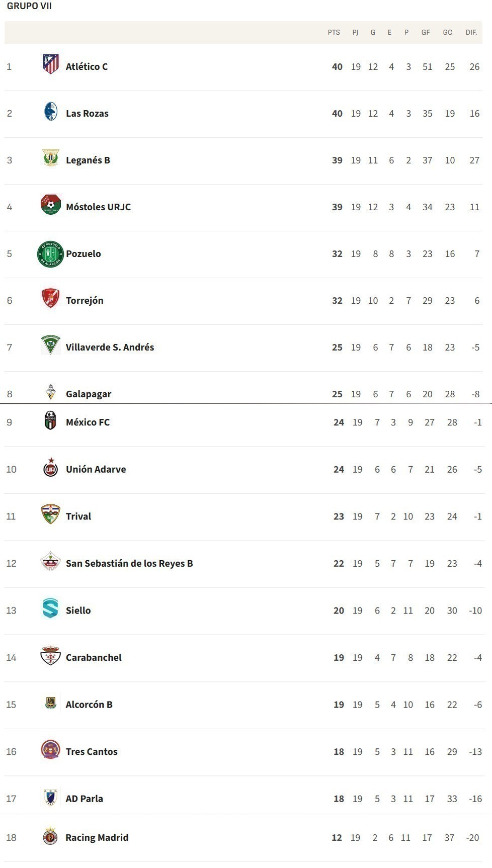Click the Tres Cantos club badge

[50, 750]
